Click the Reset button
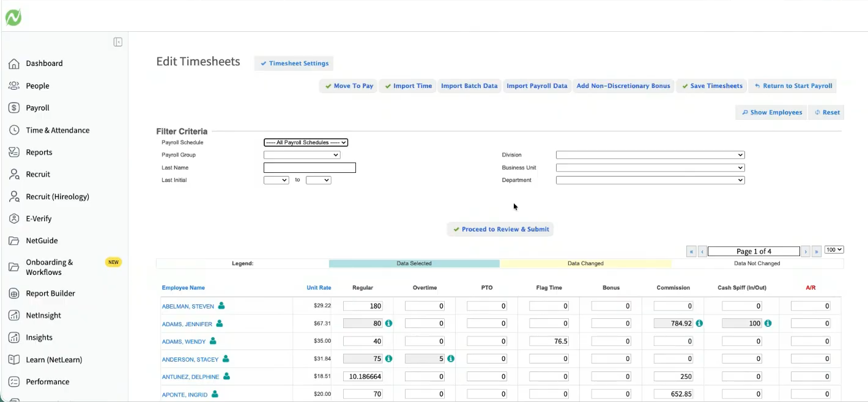This screenshot has height=402, width=868. 826,112
